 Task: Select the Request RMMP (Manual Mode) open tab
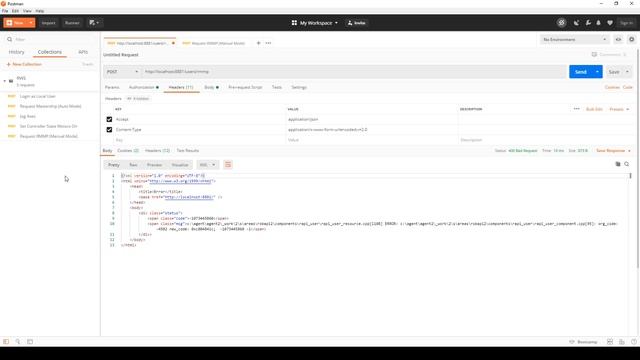pos(214,43)
